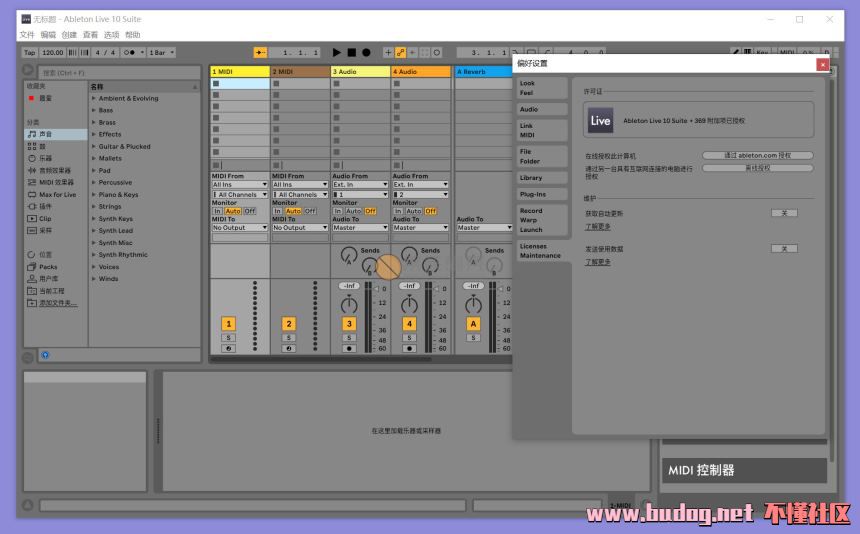Toggle the metronome icon
This screenshot has height=534, width=860.
[x=129, y=53]
